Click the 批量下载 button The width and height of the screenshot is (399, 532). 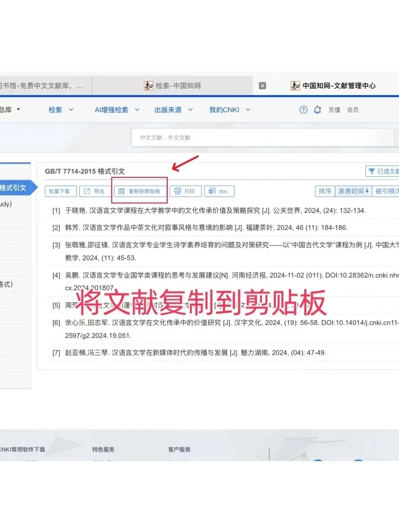tap(61, 191)
